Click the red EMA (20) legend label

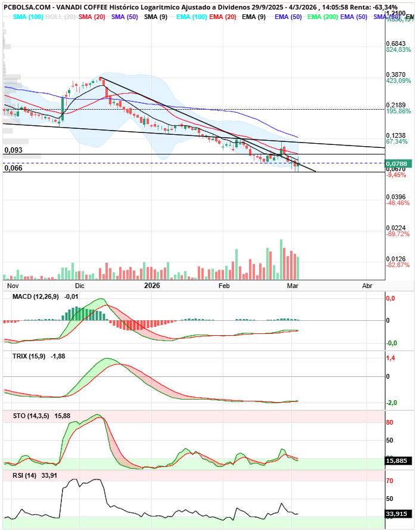[x=223, y=17]
